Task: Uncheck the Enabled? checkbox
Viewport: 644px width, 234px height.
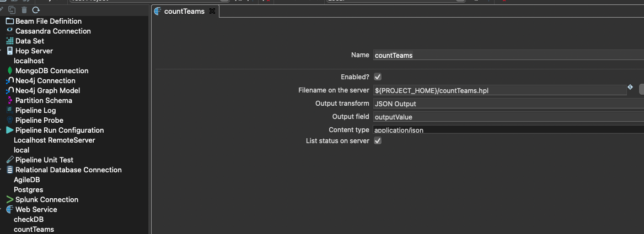Action: coord(378,77)
